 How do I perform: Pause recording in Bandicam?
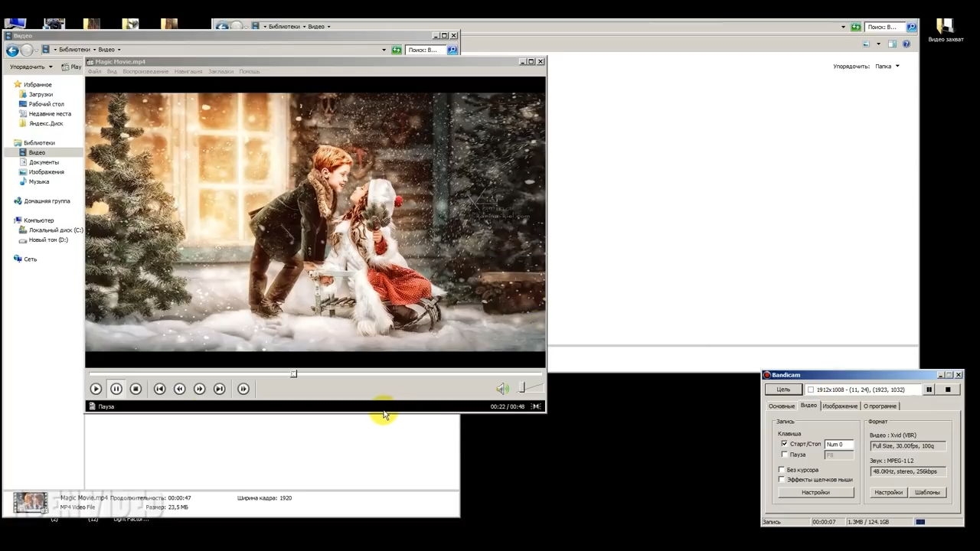click(929, 390)
